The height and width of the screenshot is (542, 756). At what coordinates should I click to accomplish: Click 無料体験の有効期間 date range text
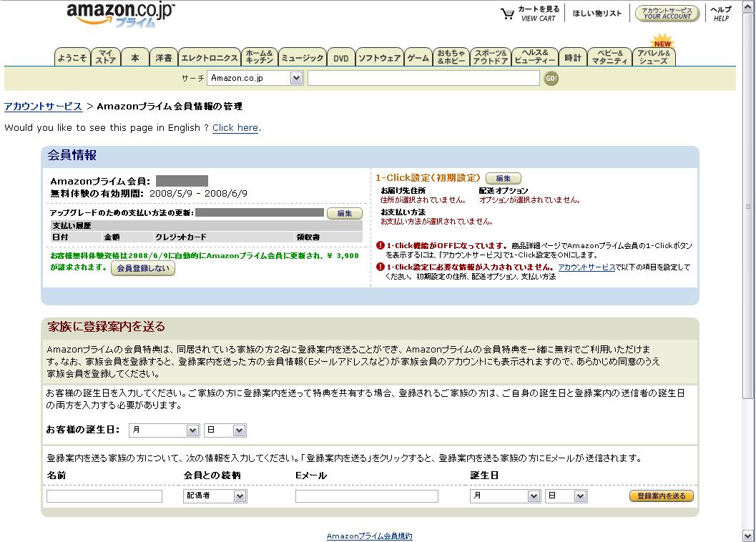coord(198,193)
